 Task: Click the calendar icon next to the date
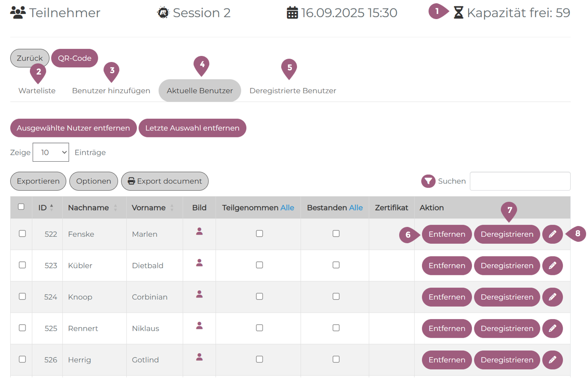click(292, 13)
